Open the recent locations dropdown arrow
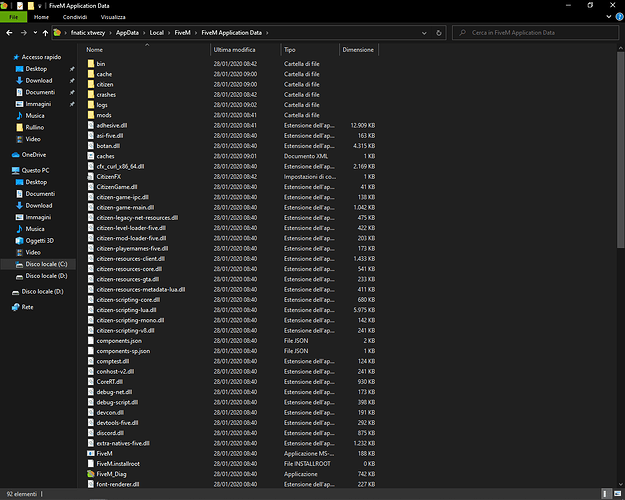This screenshot has width=625, height=500. (35, 33)
